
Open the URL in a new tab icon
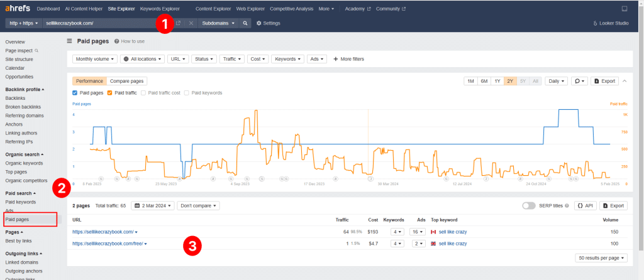point(178,23)
